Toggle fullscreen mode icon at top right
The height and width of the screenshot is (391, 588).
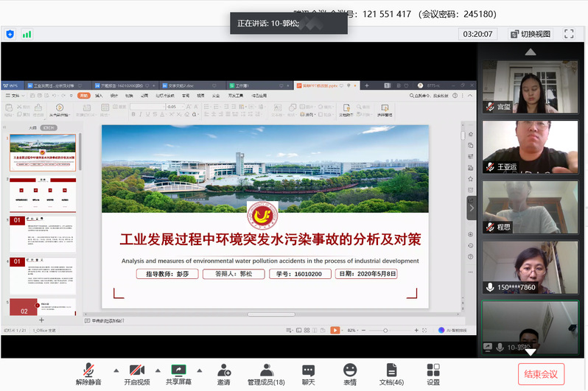click(569, 34)
